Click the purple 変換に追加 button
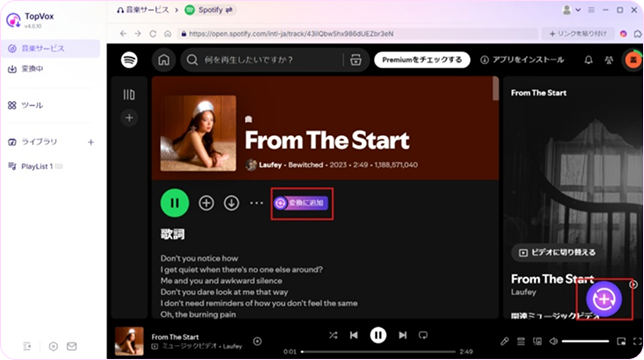This screenshot has width=644, height=360. pyautogui.click(x=301, y=203)
